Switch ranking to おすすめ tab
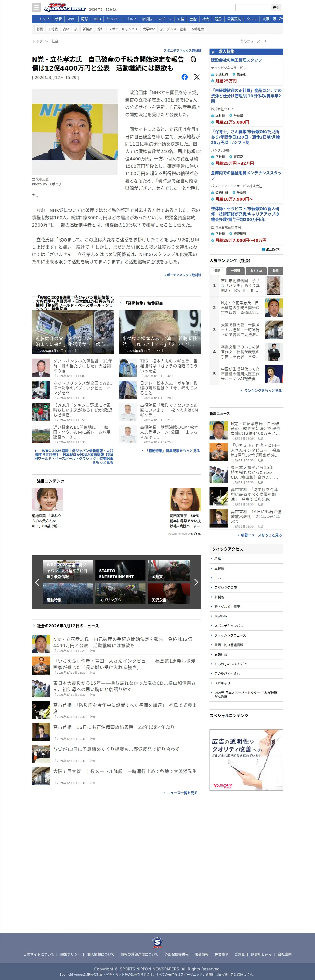 (x=256, y=271)
